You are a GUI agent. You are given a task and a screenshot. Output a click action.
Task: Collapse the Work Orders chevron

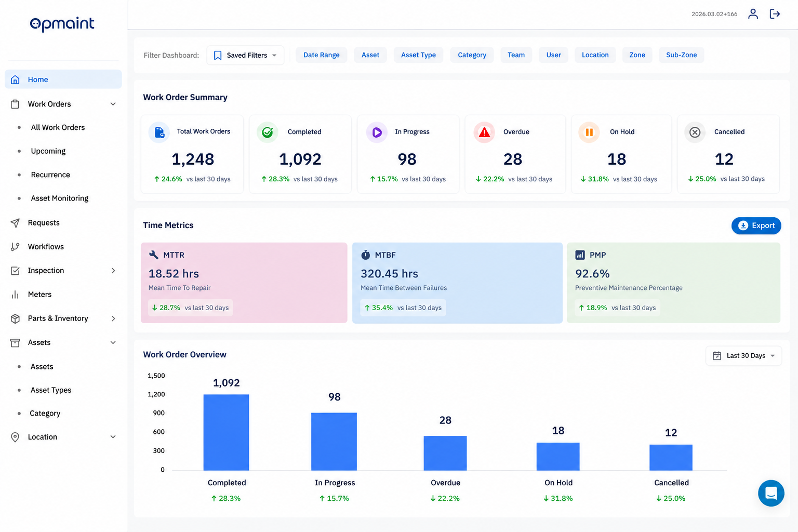point(113,104)
